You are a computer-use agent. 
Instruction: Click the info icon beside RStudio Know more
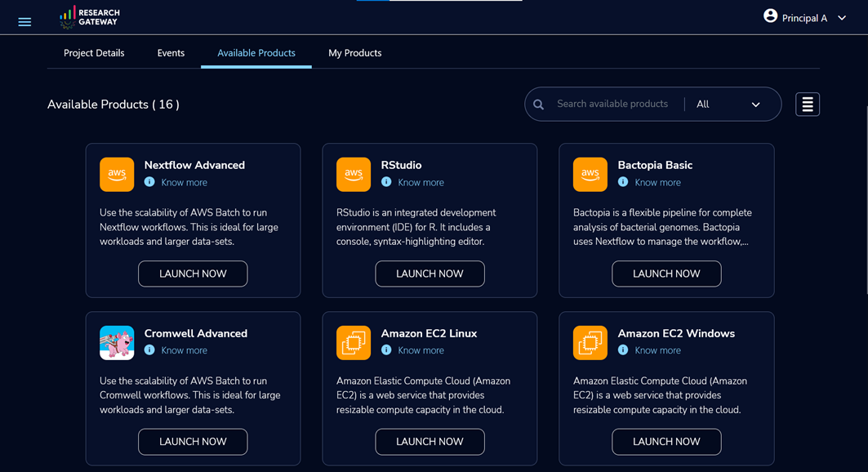pos(386,181)
